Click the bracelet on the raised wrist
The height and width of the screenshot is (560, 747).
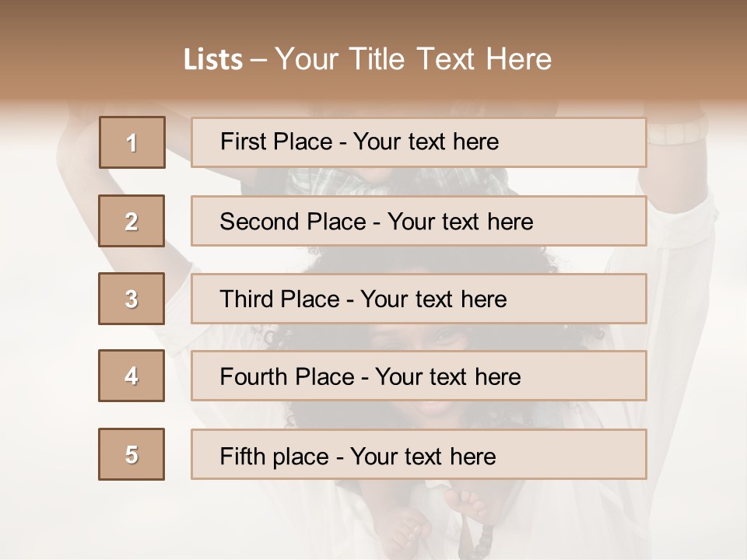click(x=675, y=130)
